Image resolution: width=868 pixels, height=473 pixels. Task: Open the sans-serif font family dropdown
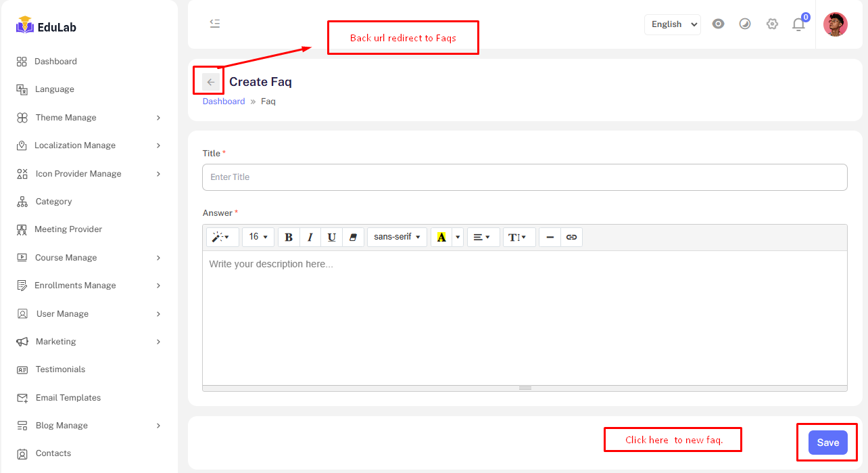397,237
